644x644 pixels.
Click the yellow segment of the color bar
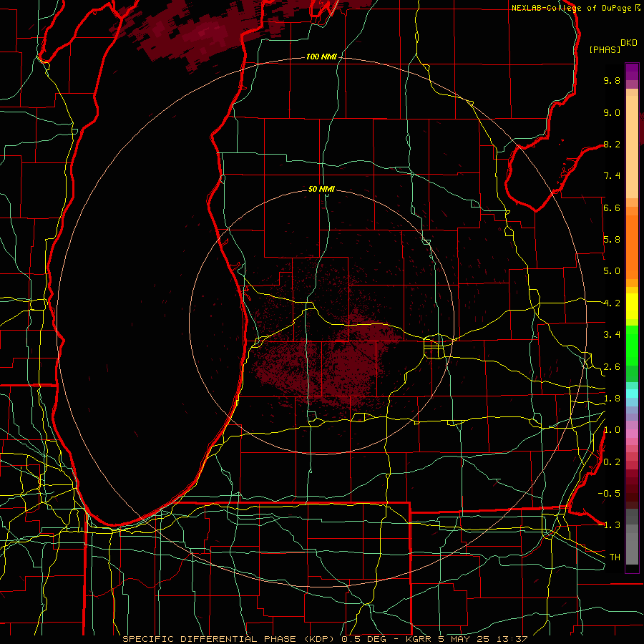coord(632,306)
